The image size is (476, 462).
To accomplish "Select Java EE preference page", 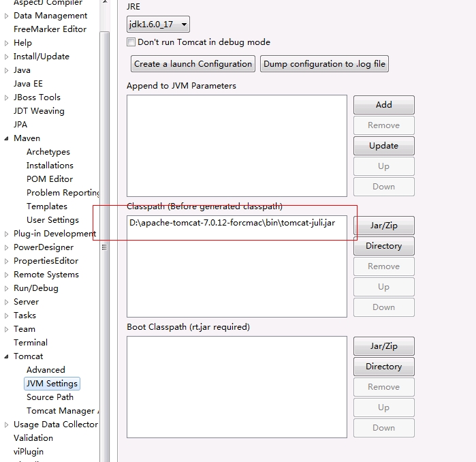I will (x=28, y=84).
